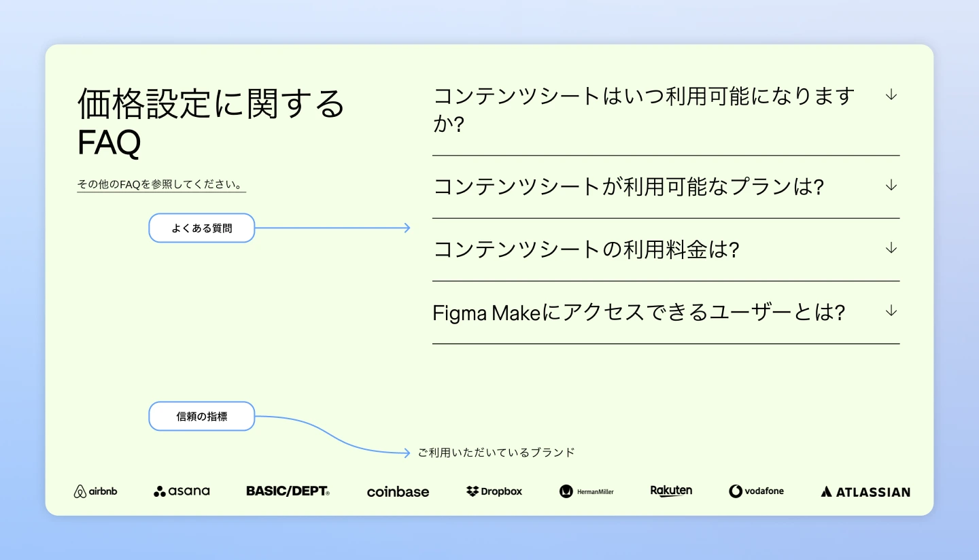Click the Airbnb logo
Screen dimensions: 979x560
pyautogui.click(x=95, y=491)
